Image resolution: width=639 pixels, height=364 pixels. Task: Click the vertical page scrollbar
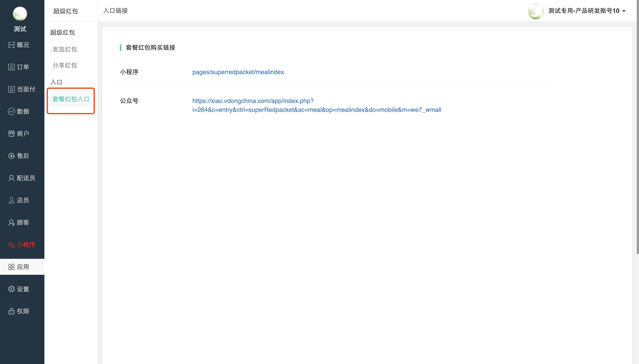[637, 127]
